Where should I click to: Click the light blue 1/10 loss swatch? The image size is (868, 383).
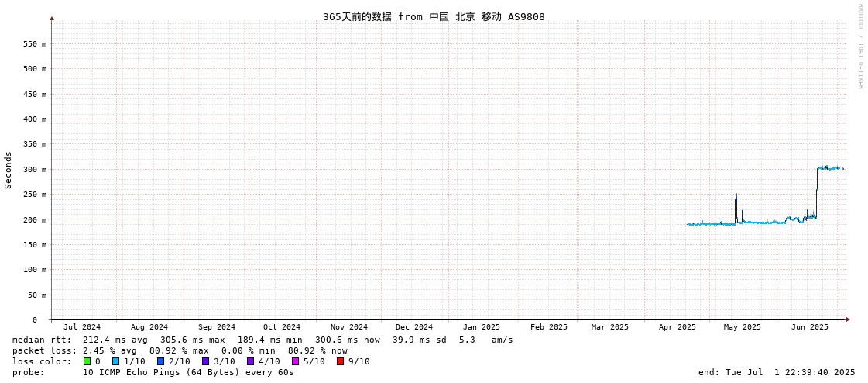click(x=115, y=361)
